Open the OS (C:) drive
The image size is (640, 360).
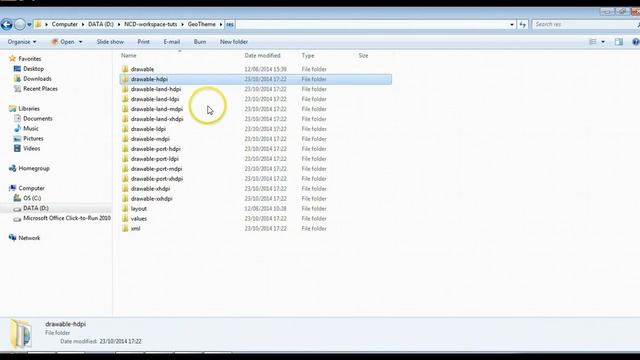[32, 198]
